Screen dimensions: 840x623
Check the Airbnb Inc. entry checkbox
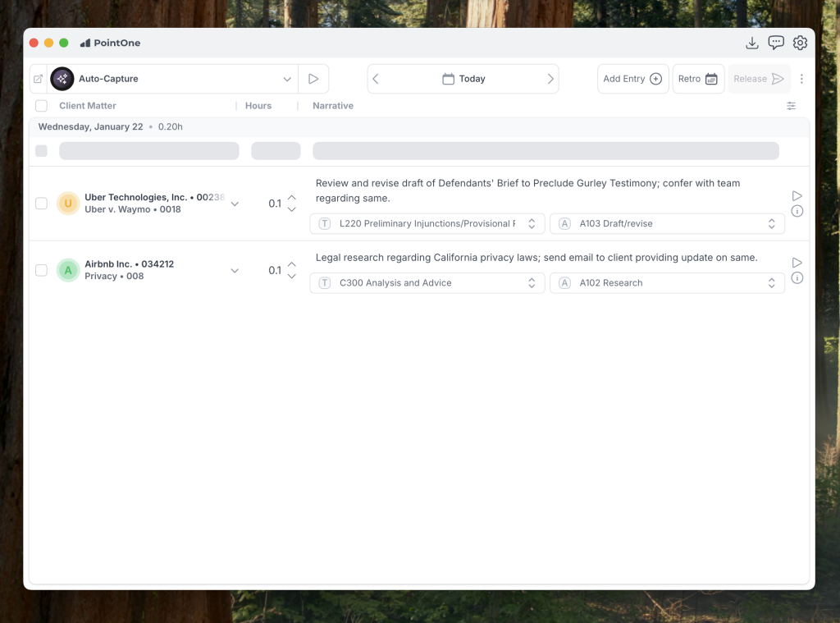click(x=41, y=270)
